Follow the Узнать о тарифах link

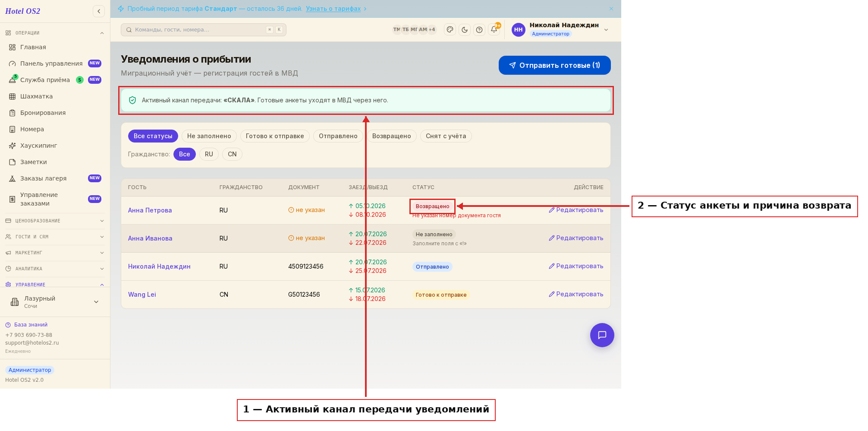tap(333, 9)
